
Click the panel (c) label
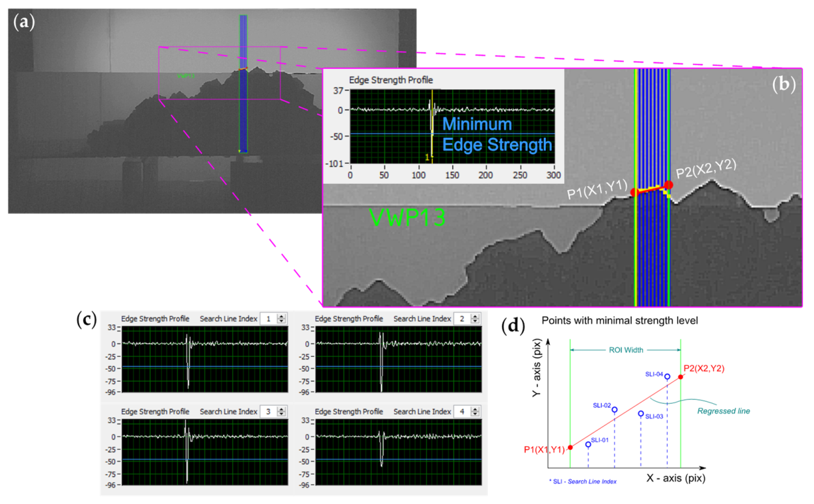coord(87,319)
